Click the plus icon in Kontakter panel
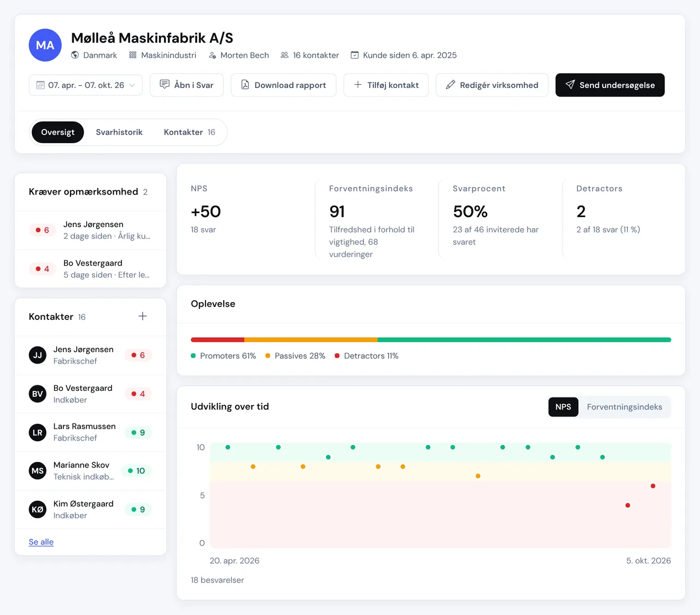The height and width of the screenshot is (615, 700). (x=143, y=316)
